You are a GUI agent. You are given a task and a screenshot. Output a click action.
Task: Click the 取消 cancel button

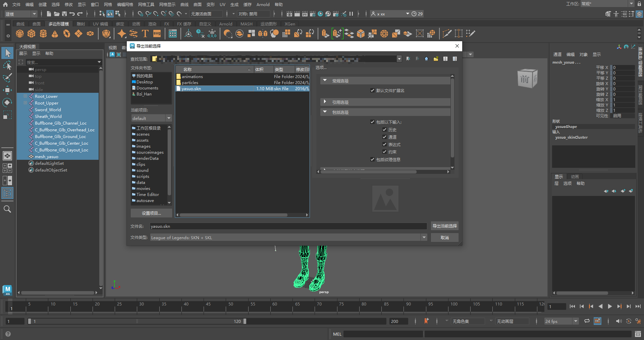445,237
